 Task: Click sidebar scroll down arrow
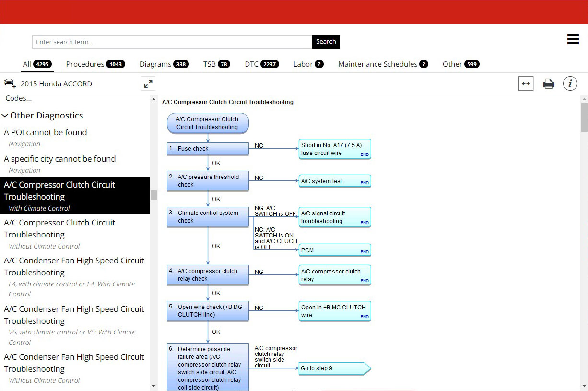pos(153,386)
